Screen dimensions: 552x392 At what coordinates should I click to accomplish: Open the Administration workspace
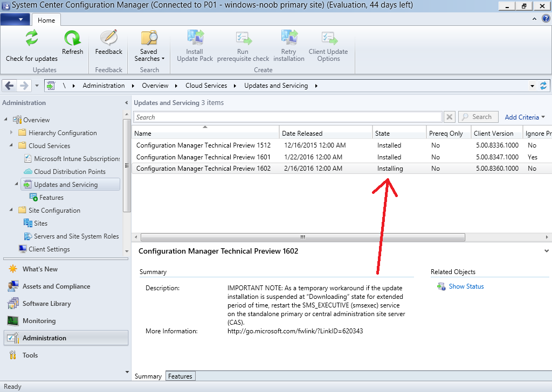[66, 338]
